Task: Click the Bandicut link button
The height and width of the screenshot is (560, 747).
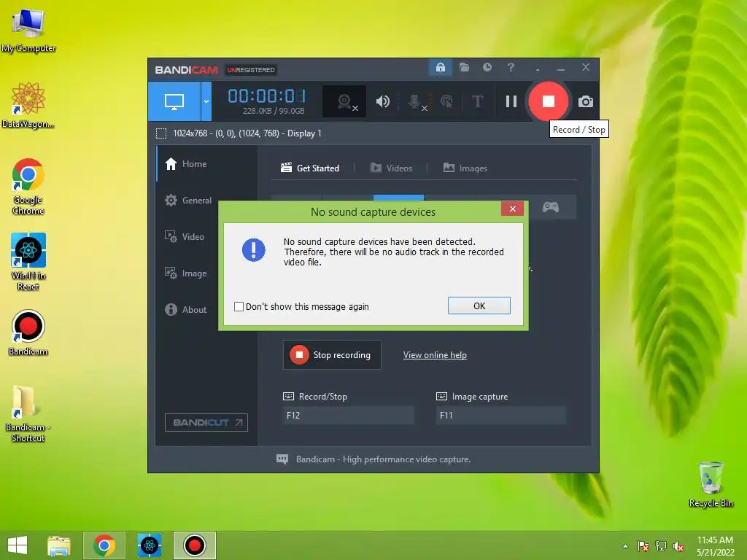Action: coord(206,422)
